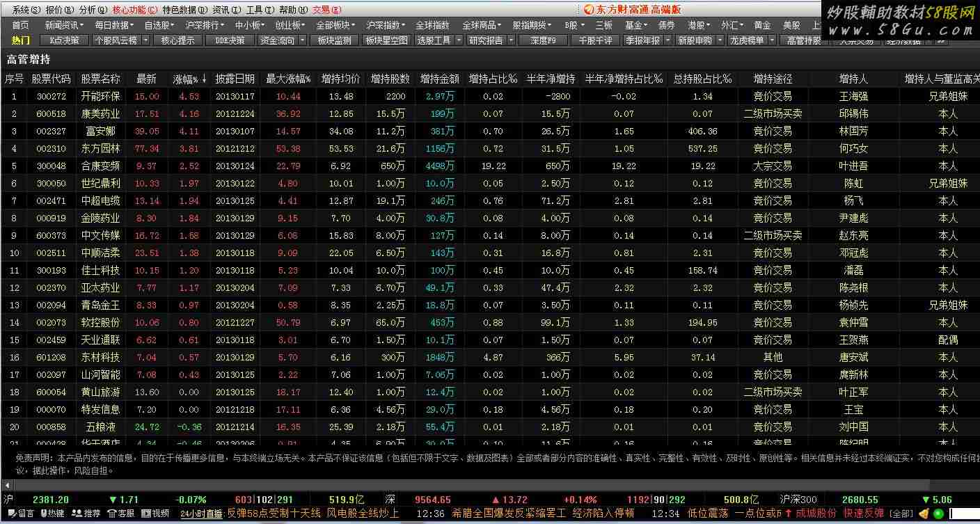This screenshot has height=524, width=980.
Task: Expand the 每日数据 navigation dropdown
Action: pos(115,25)
